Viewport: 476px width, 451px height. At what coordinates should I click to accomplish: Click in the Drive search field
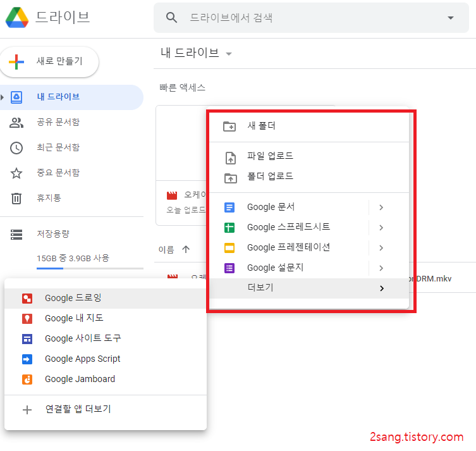click(x=311, y=18)
